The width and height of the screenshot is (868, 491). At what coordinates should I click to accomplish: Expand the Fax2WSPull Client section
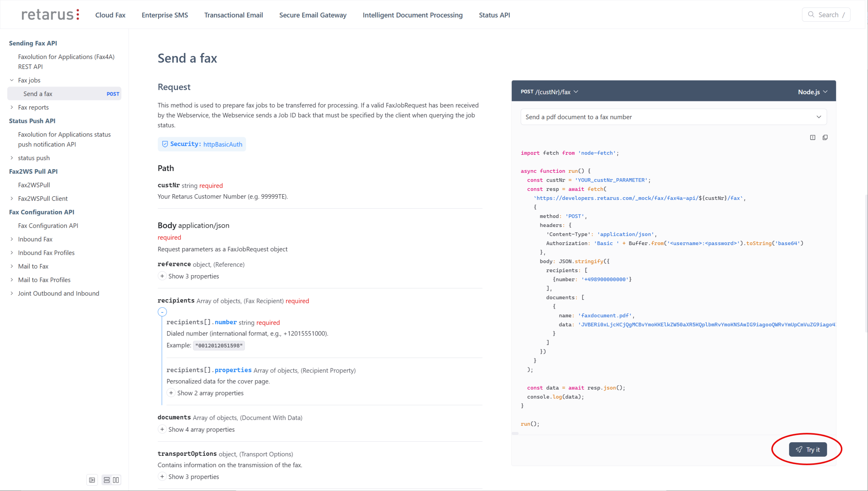pyautogui.click(x=12, y=199)
